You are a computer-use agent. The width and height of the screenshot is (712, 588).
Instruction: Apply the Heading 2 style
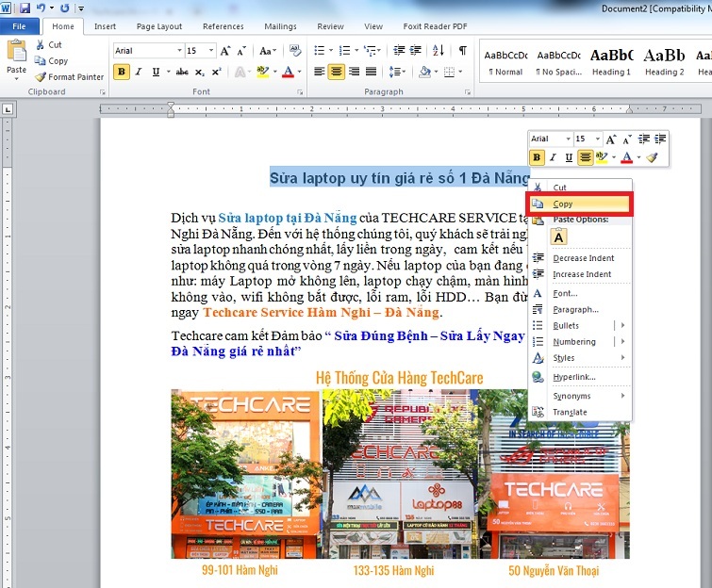pos(664,62)
